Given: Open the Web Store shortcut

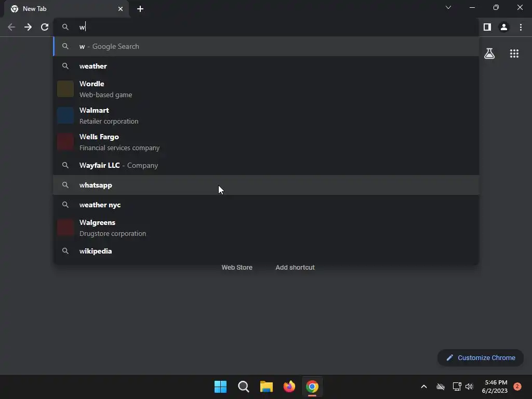Looking at the screenshot, I should coord(237,268).
